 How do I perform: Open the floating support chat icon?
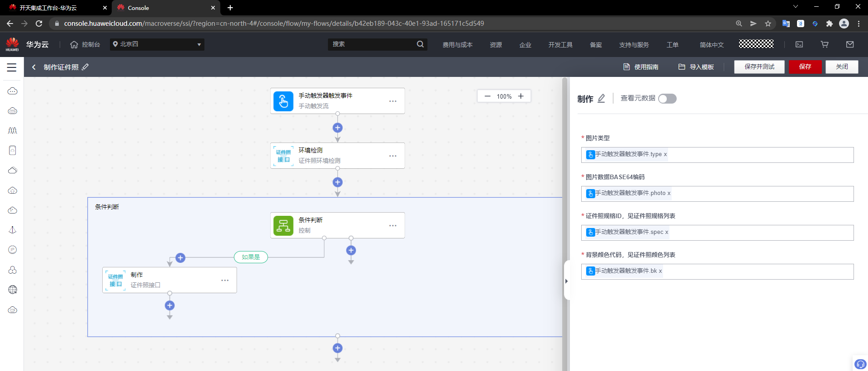tap(860, 364)
